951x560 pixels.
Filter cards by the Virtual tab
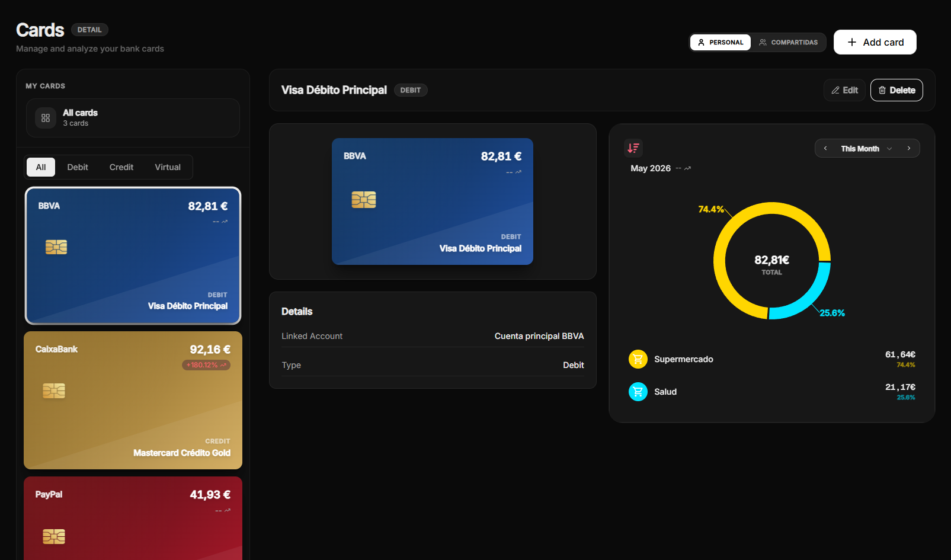click(x=168, y=167)
